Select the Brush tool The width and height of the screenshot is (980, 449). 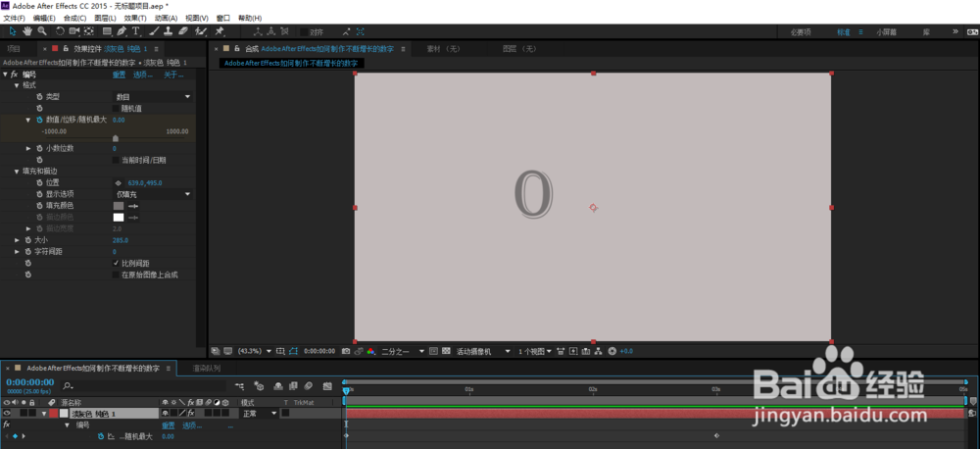(153, 31)
